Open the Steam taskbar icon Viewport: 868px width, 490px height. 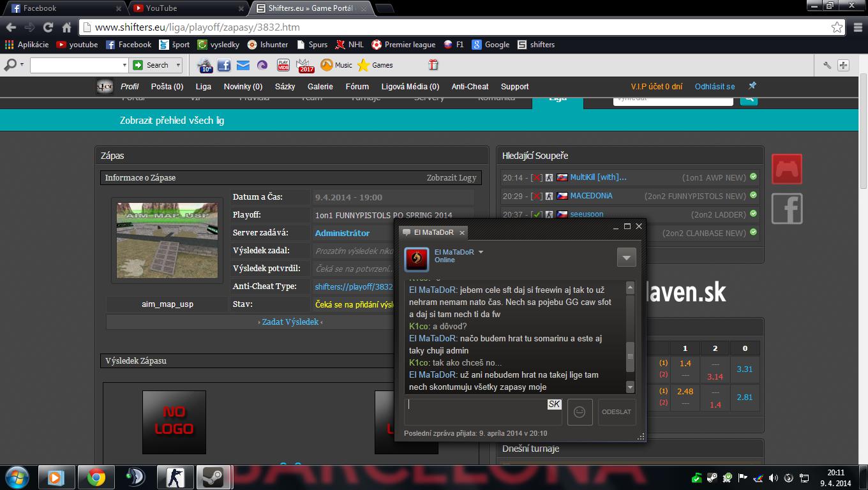(213, 477)
